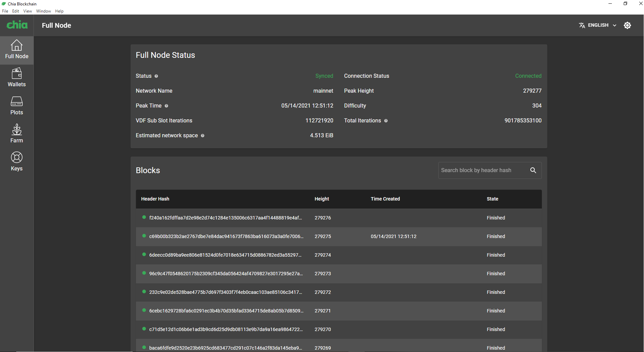The image size is (644, 352).
Task: Click the Connected status value
Action: (x=528, y=76)
